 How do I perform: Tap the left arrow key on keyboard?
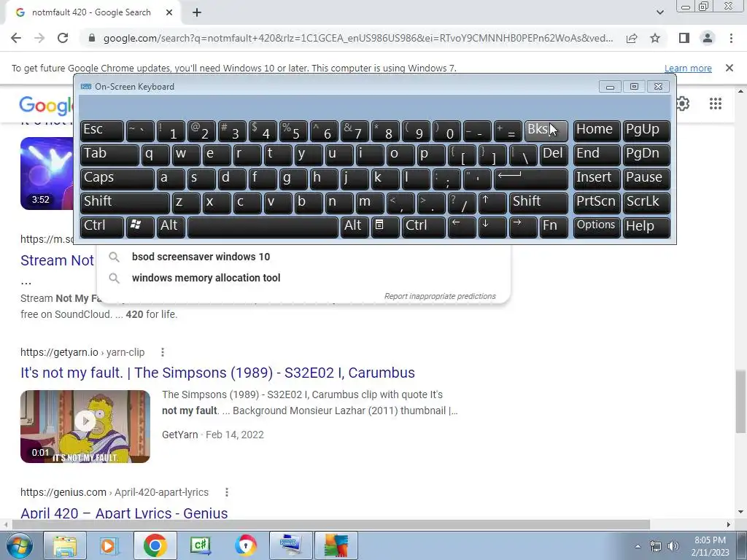click(x=462, y=226)
